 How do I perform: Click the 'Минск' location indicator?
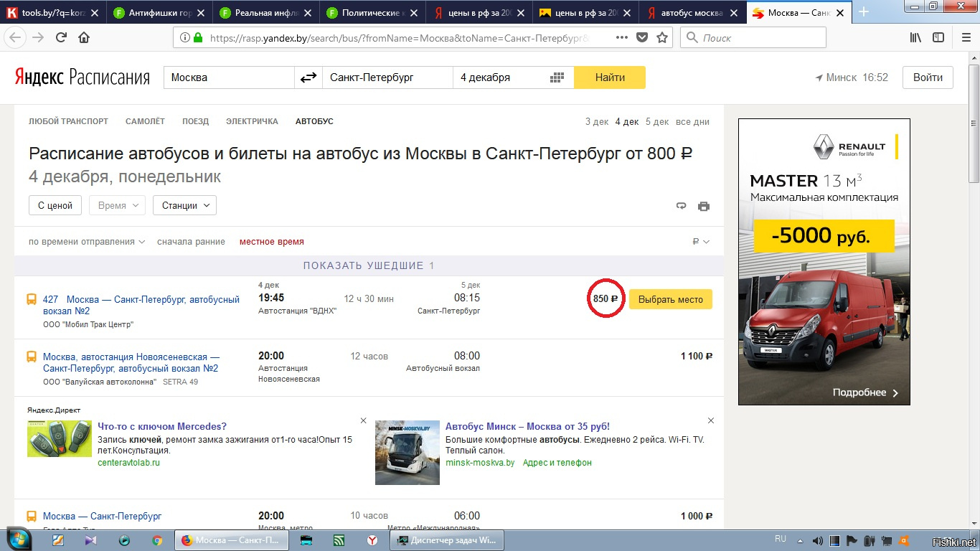pos(835,77)
